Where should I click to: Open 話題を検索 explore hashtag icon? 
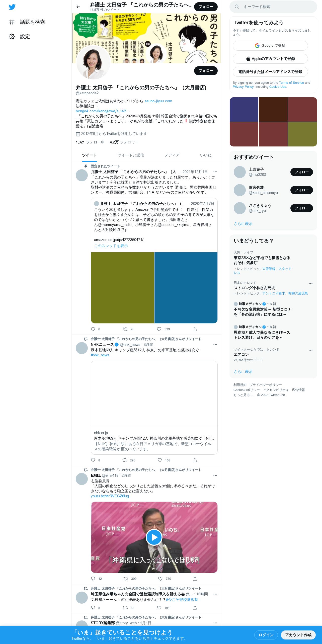[12, 22]
